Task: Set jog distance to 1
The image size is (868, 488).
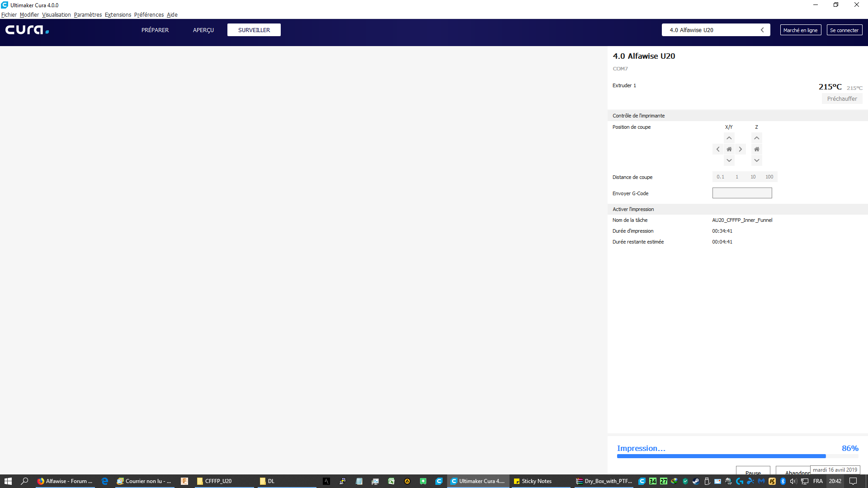Action: click(737, 177)
